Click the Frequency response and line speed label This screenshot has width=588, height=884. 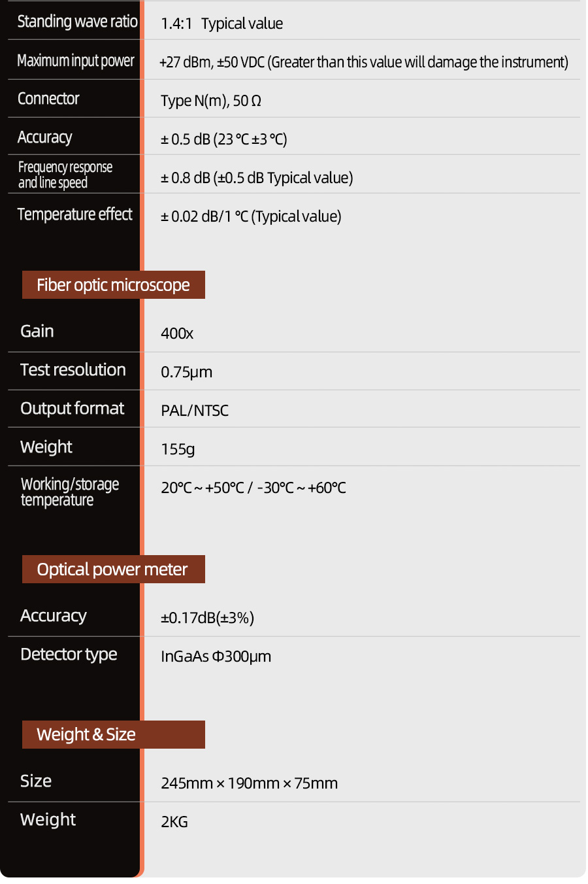(x=65, y=175)
